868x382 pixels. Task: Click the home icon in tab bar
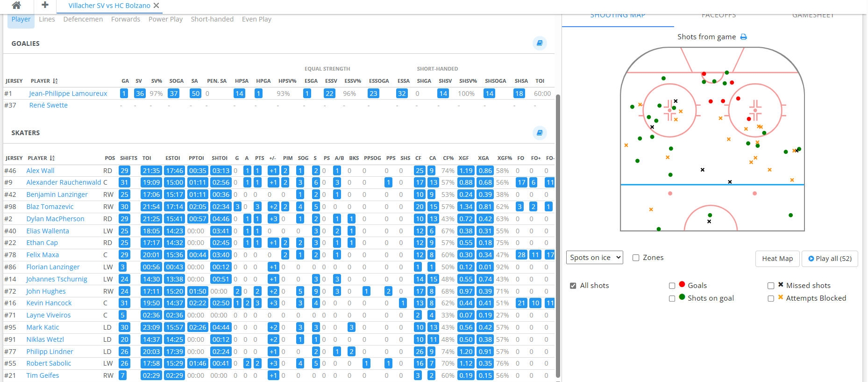tap(16, 6)
